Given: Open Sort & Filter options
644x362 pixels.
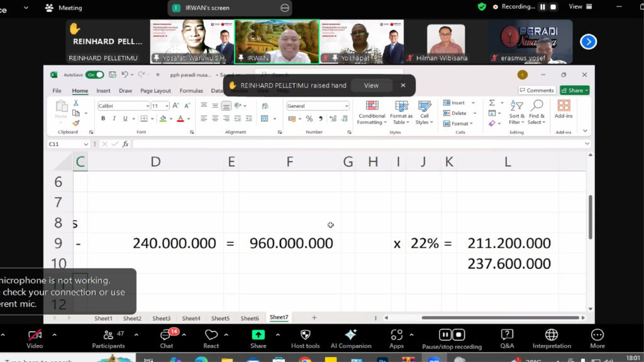Looking at the screenshot, I should pos(516,112).
